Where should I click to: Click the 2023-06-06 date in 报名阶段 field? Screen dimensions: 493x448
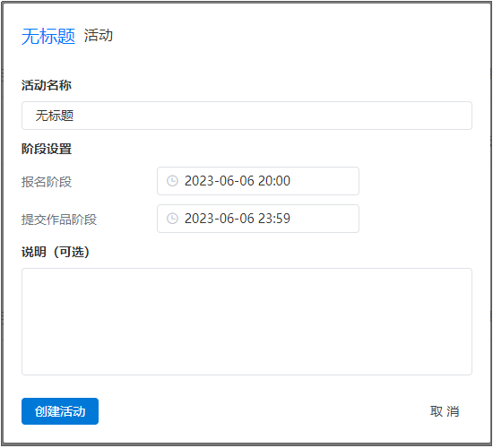coord(219,181)
